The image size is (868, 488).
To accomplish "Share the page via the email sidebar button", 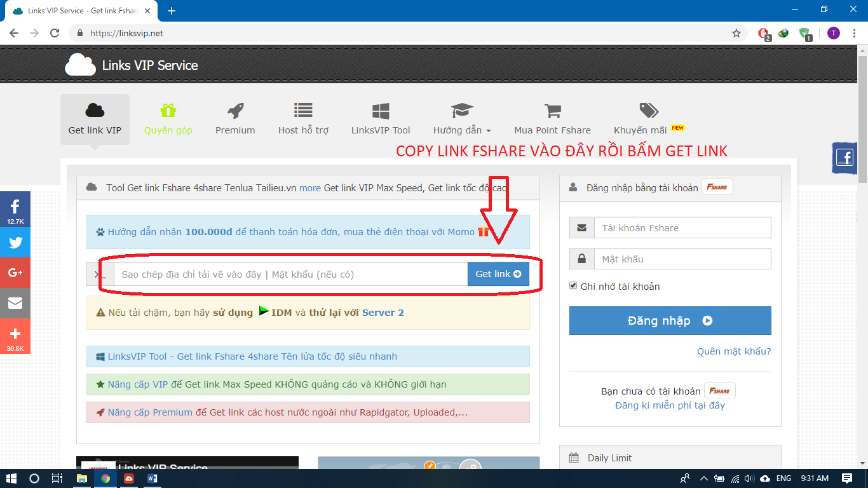I will click(x=15, y=303).
